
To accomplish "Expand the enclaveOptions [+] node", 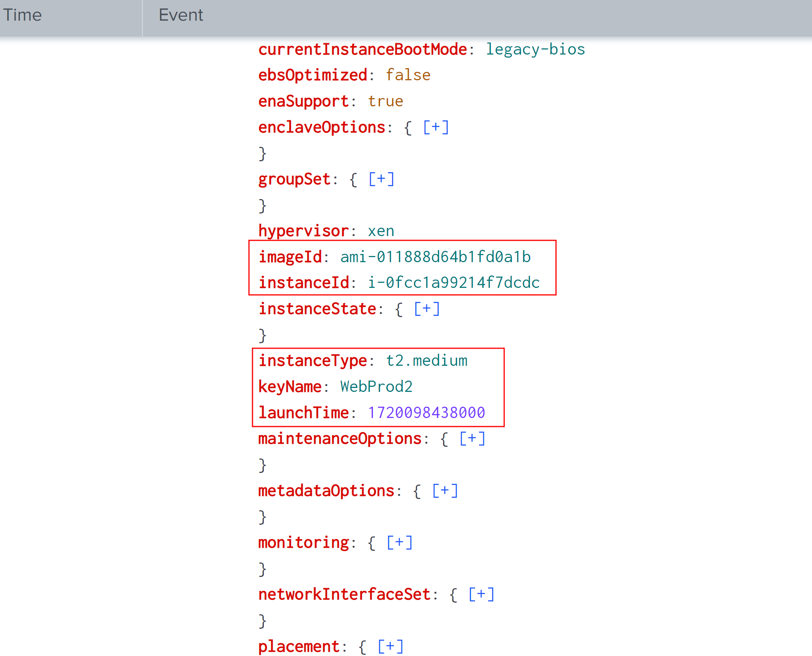I will tap(436, 127).
